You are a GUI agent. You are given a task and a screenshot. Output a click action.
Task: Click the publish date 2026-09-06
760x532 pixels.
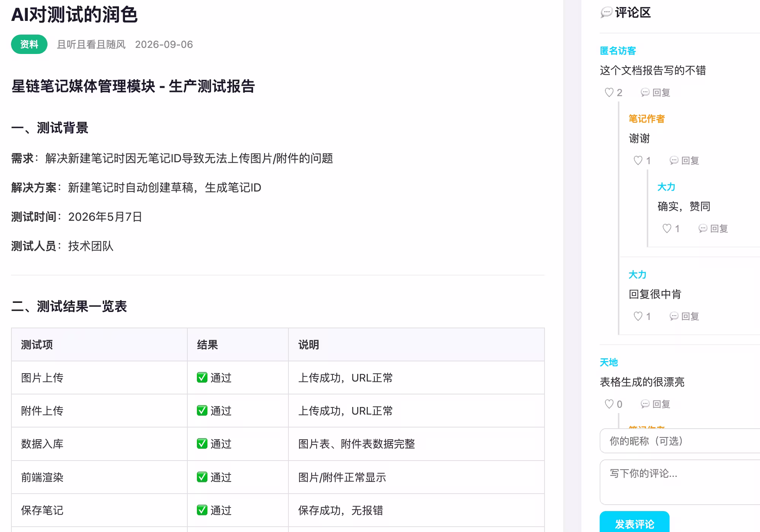coord(164,44)
